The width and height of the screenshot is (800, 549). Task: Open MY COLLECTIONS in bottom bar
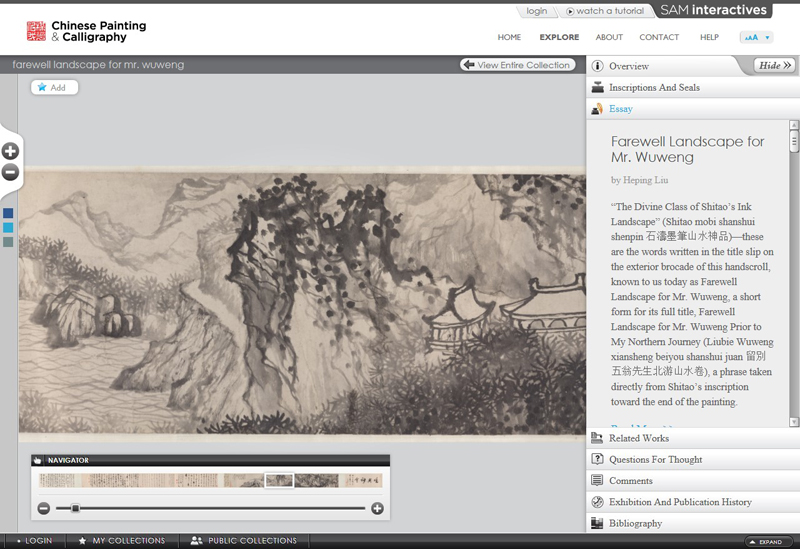pos(122,540)
